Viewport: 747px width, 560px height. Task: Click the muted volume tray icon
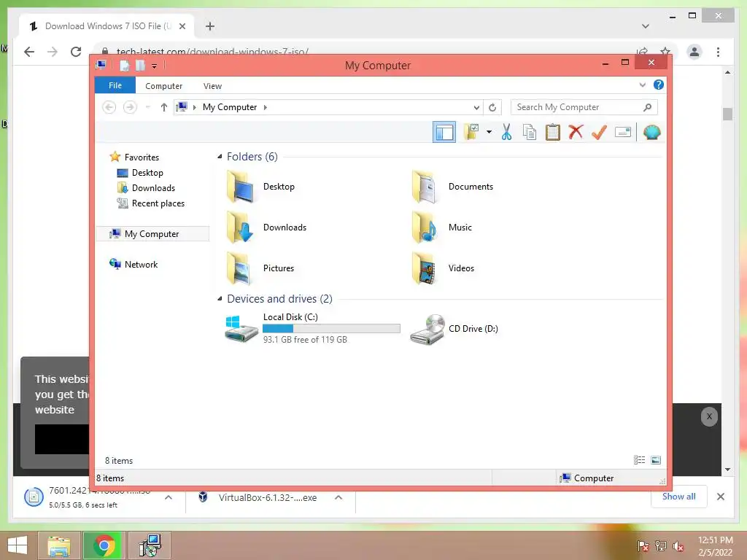point(678,545)
